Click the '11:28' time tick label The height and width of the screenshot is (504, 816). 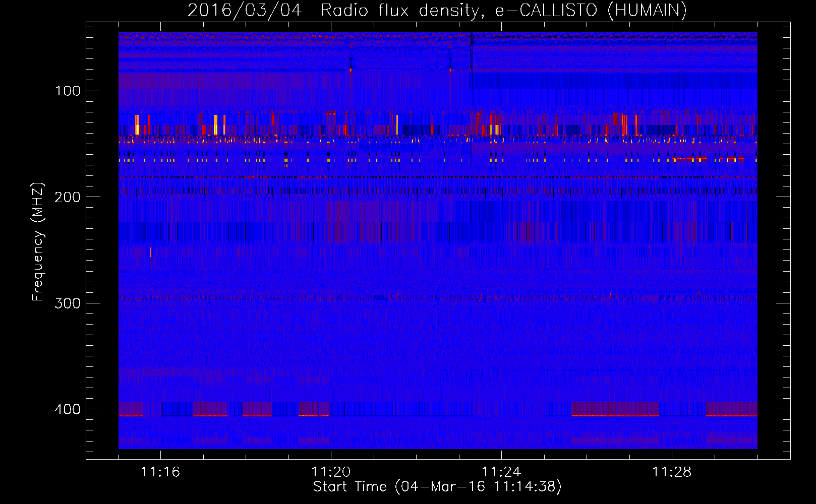click(672, 472)
